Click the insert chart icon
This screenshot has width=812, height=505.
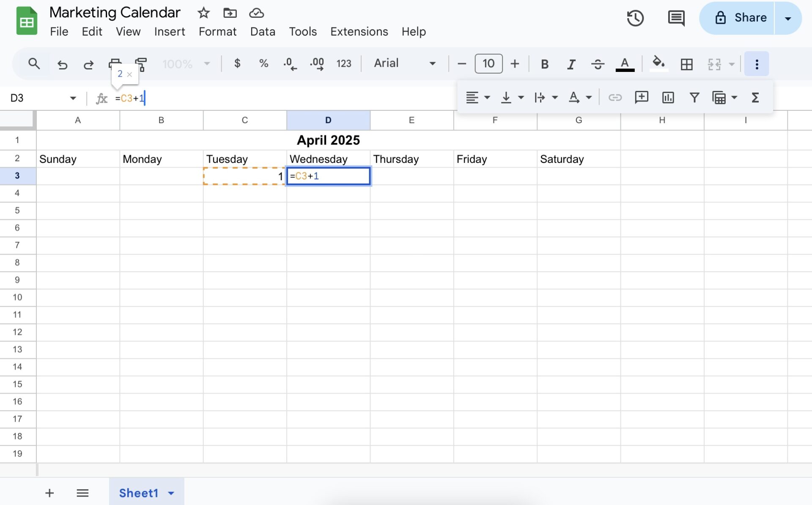(x=668, y=98)
